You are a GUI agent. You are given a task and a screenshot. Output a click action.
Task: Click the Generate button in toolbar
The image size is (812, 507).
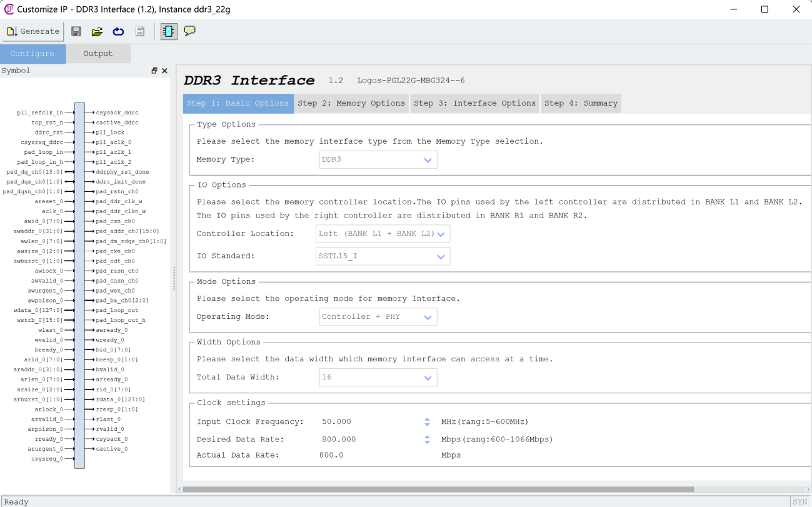click(x=33, y=31)
